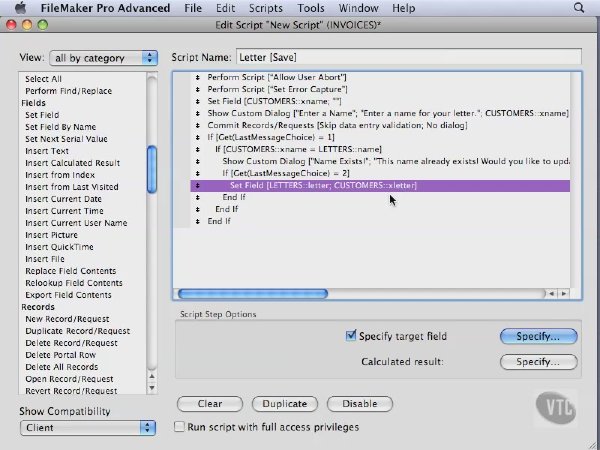Select New Record/Request step
Viewport: 600px width, 450px height.
pyautogui.click(x=67, y=319)
